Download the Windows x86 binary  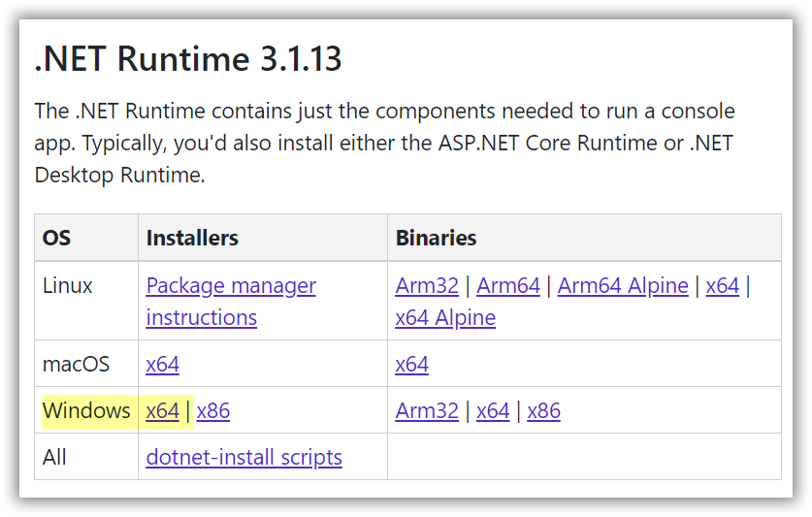click(543, 411)
